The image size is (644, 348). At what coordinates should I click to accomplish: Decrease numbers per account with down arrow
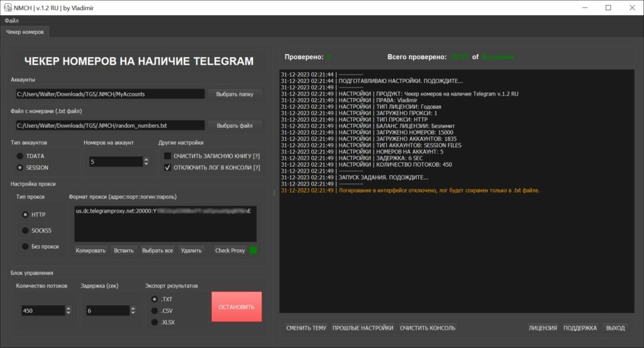(x=146, y=164)
